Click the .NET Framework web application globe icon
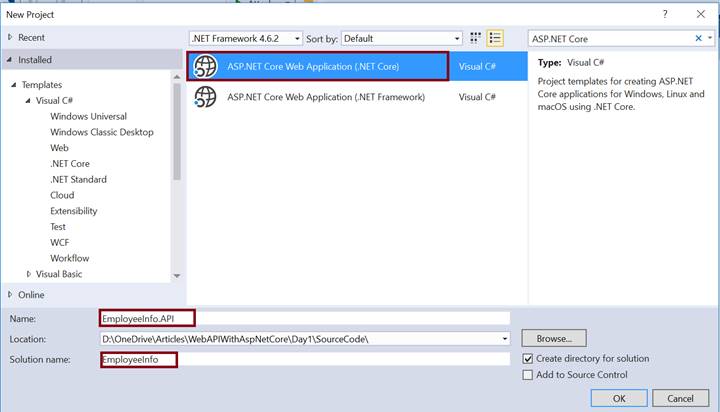This screenshot has width=720, height=412. pos(205,97)
